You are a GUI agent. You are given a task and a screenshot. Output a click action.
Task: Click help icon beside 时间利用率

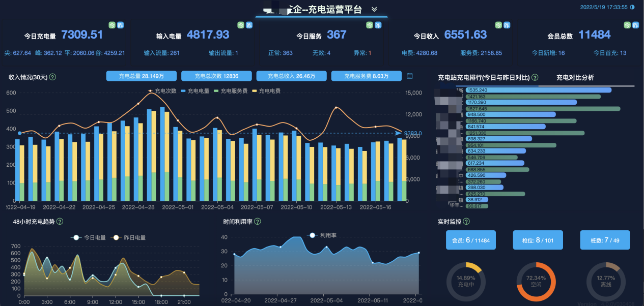pos(257,222)
